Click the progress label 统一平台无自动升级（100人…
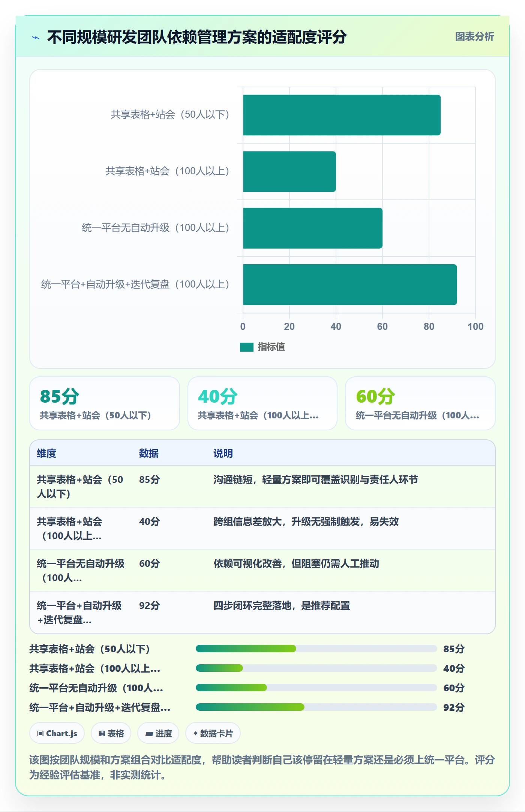Screen dimensions: 525x812 pos(96,688)
